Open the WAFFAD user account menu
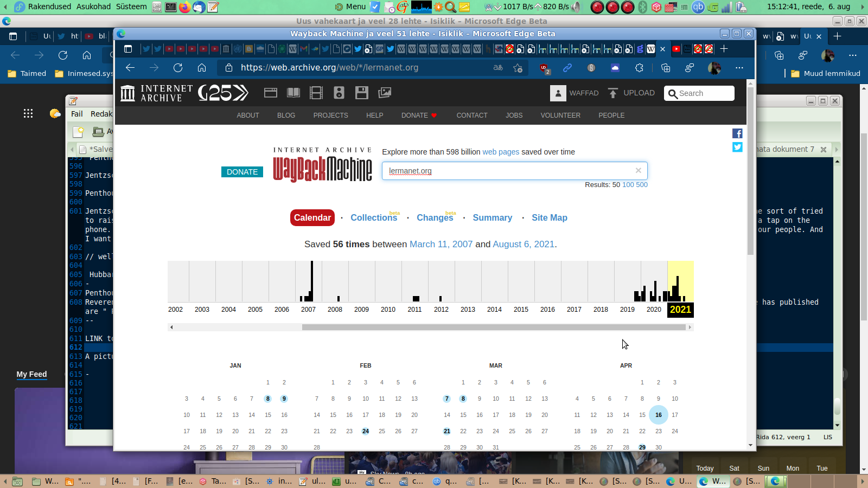The width and height of the screenshot is (868, 488). coord(575,93)
